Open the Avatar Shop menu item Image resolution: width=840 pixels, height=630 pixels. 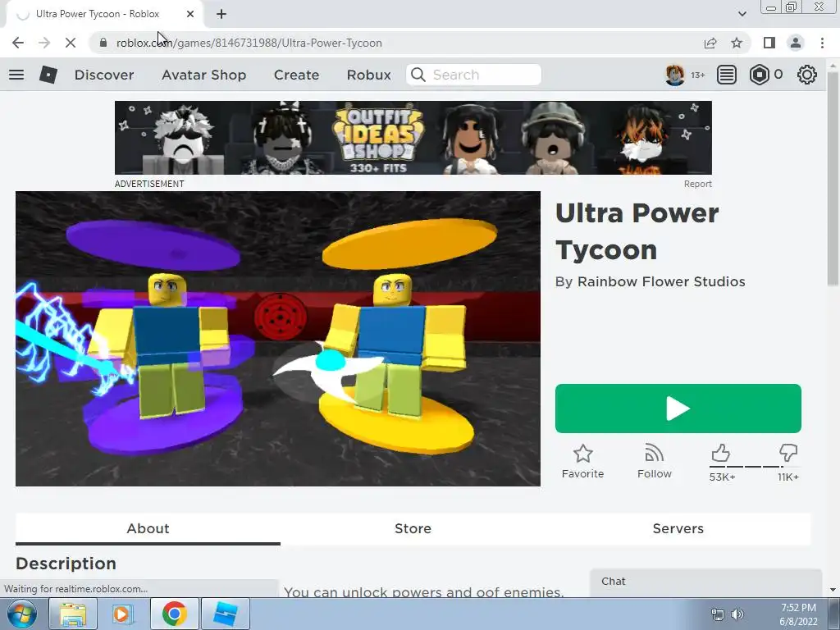(203, 75)
